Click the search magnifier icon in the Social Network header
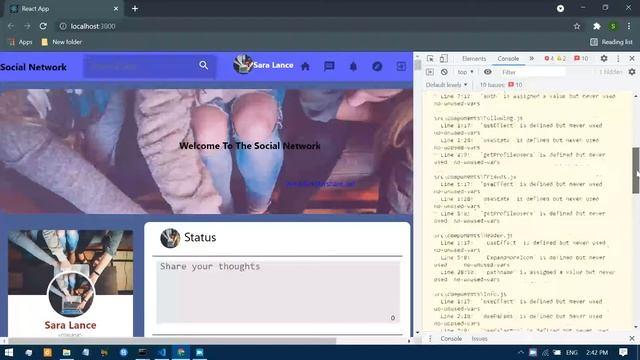640x360 pixels. (x=204, y=65)
